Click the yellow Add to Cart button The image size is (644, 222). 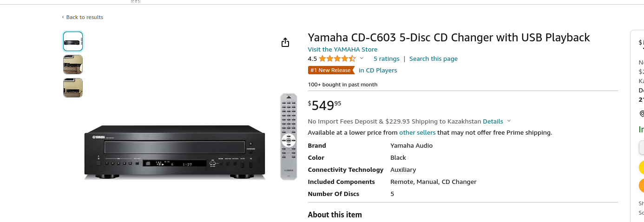pos(641,167)
